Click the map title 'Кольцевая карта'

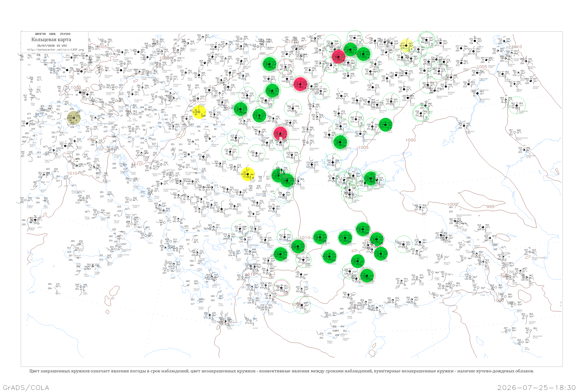(51, 40)
